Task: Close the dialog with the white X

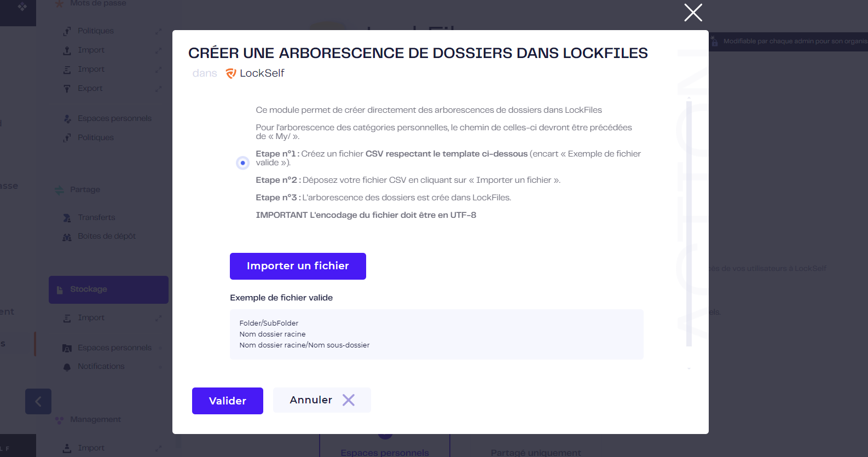Action: click(693, 13)
